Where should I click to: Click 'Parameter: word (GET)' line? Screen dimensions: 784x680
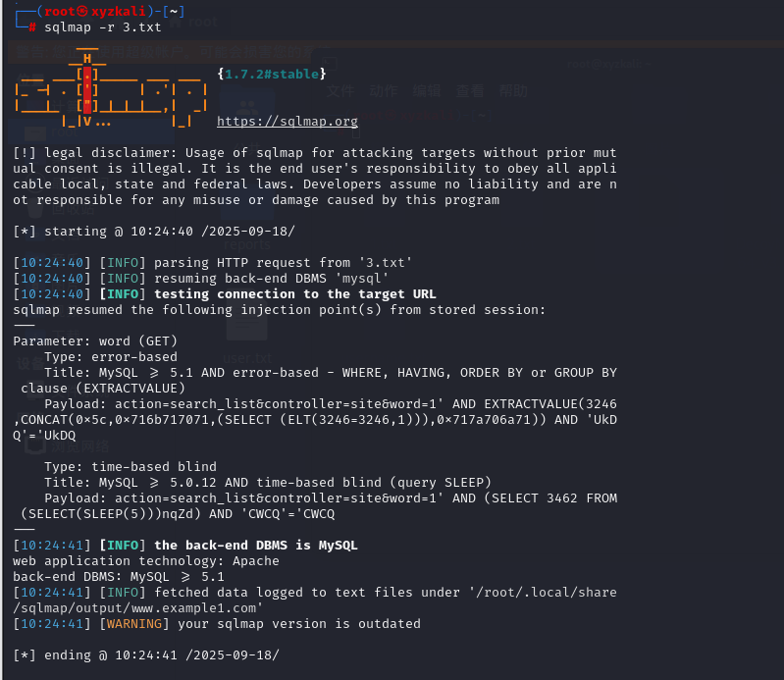95,341
